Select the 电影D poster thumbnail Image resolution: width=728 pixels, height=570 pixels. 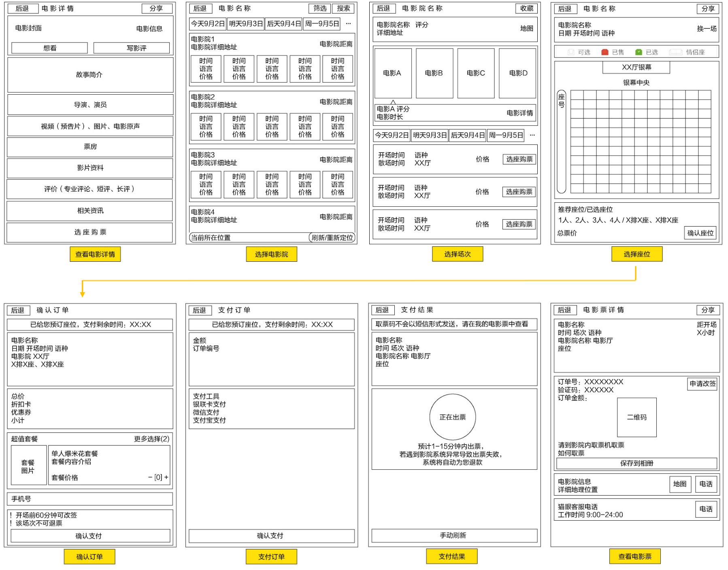517,73
